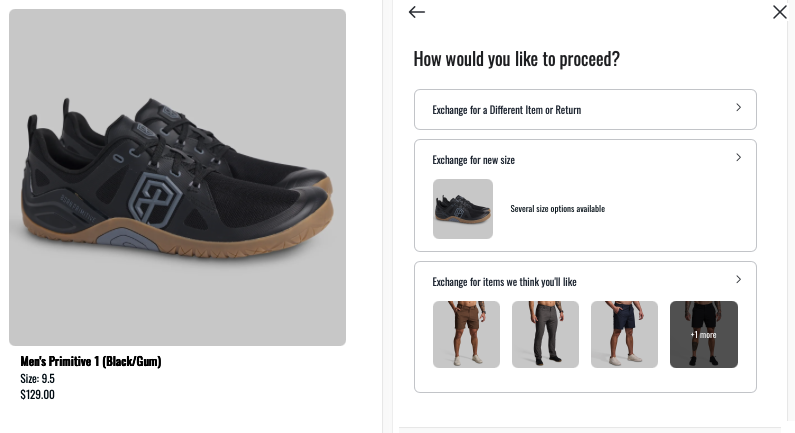Expand chevron for items we think you'll like
The height and width of the screenshot is (433, 795).
738,279
